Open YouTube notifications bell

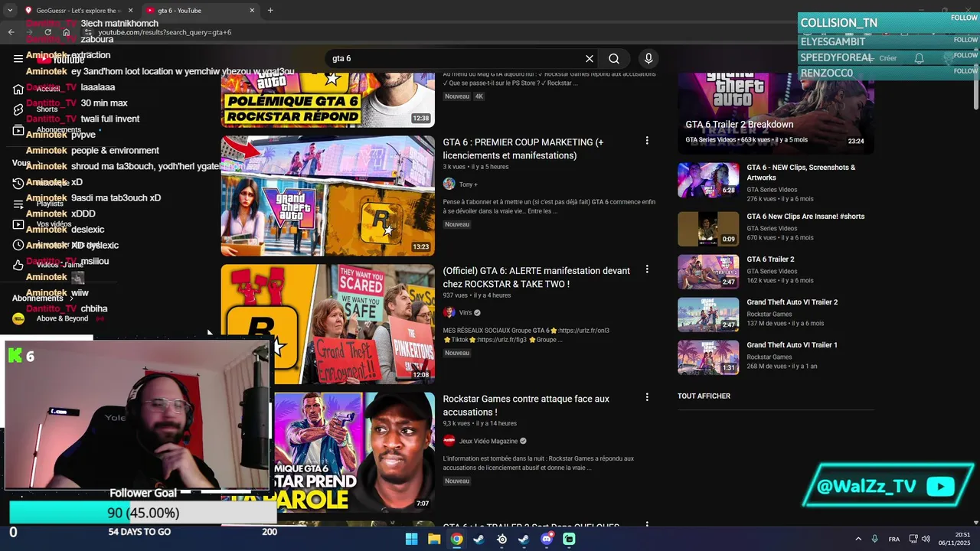[920, 58]
